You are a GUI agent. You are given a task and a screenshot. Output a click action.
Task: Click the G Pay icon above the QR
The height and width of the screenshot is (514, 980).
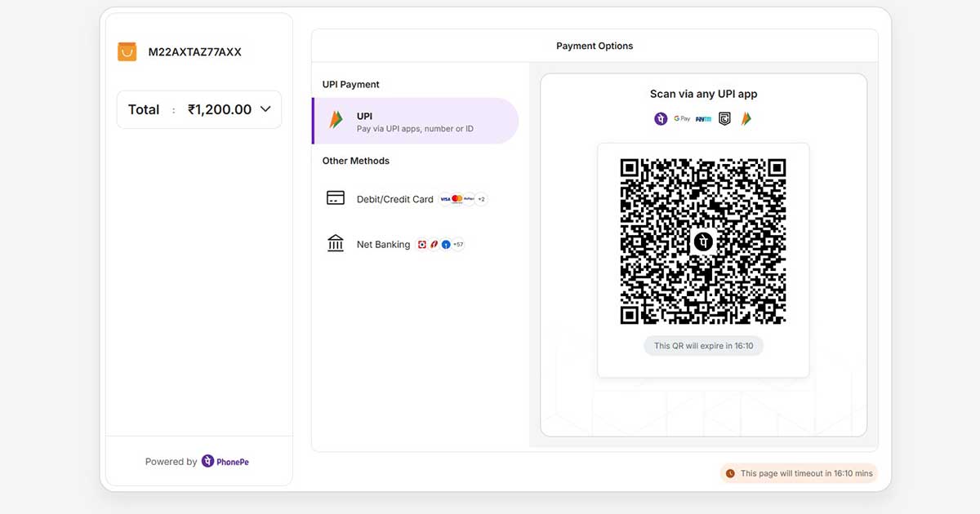(x=682, y=119)
